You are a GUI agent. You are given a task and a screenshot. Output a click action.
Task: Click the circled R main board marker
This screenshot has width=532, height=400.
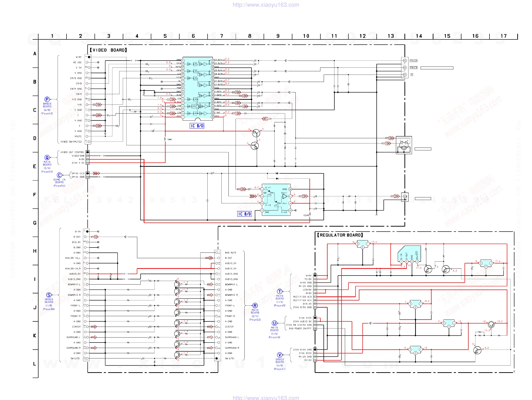click(255, 305)
